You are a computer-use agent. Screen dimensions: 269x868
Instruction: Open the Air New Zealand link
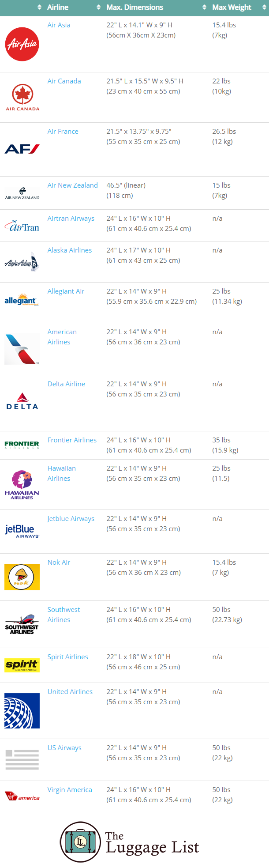(73, 185)
